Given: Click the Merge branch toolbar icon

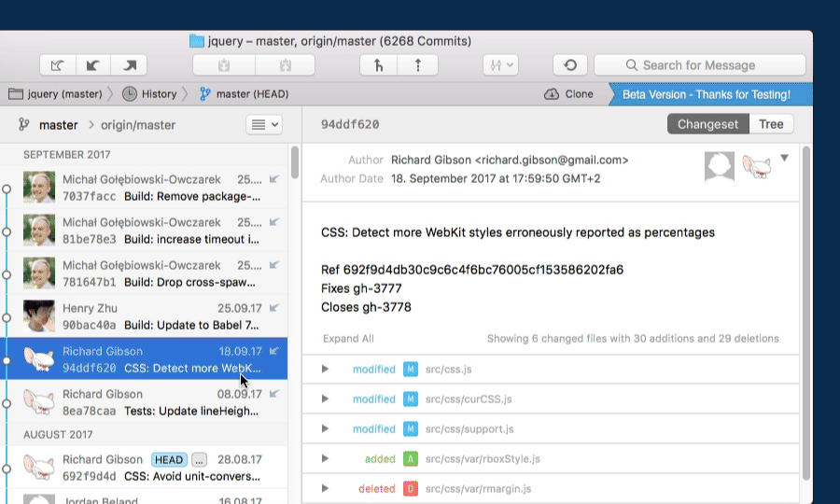Looking at the screenshot, I should [x=378, y=65].
